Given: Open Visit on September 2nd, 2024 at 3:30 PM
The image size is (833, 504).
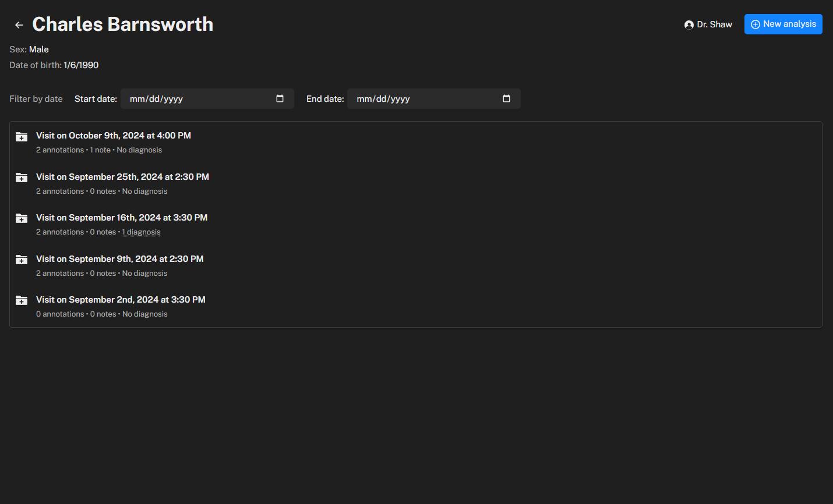Looking at the screenshot, I should (121, 300).
